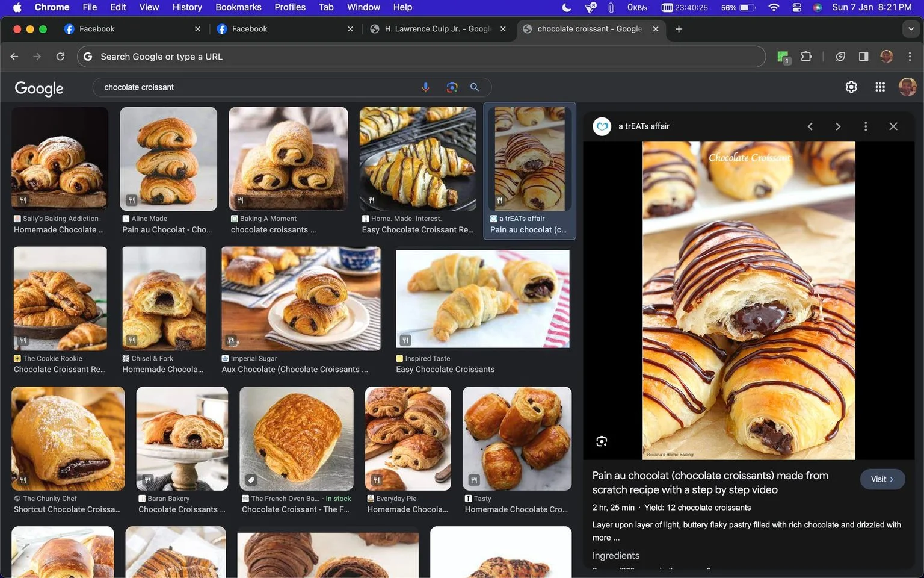Open Siri from the menu bar
The width and height of the screenshot is (924, 578).
(x=817, y=7)
